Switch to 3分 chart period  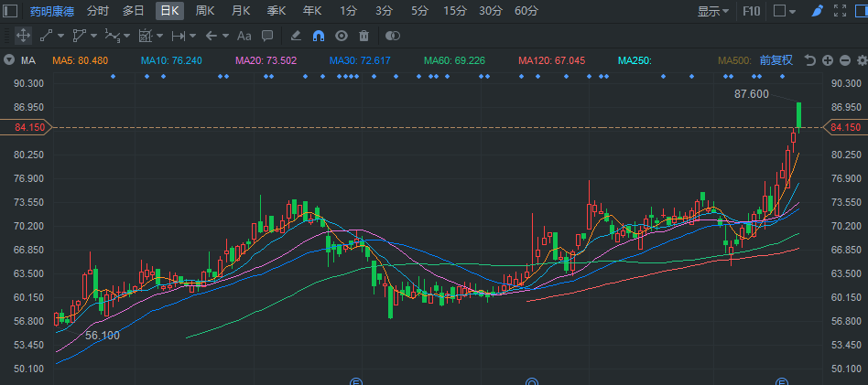click(x=384, y=10)
